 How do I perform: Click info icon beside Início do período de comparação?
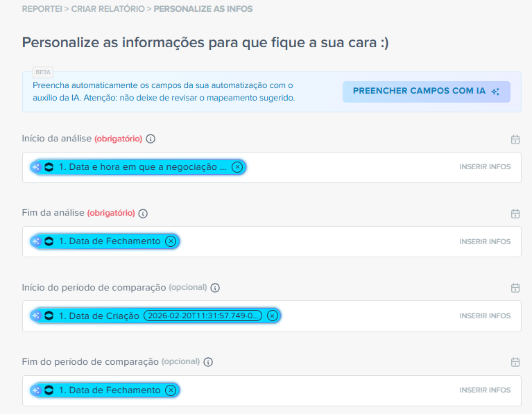pyautogui.click(x=215, y=288)
